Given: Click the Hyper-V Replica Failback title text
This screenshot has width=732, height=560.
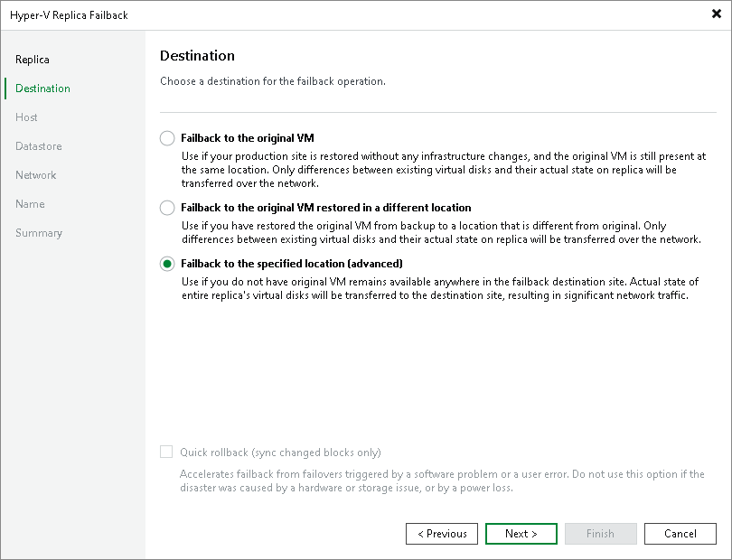Looking at the screenshot, I should [x=69, y=15].
